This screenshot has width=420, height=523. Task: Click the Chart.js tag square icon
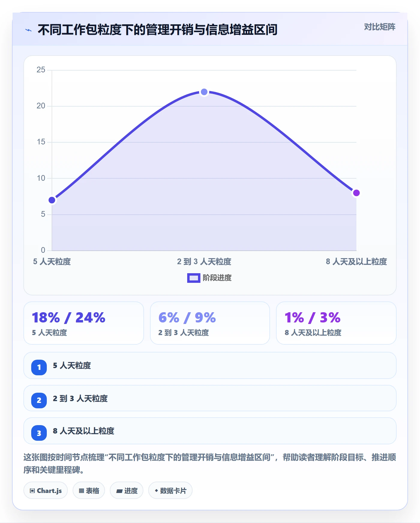(x=32, y=491)
